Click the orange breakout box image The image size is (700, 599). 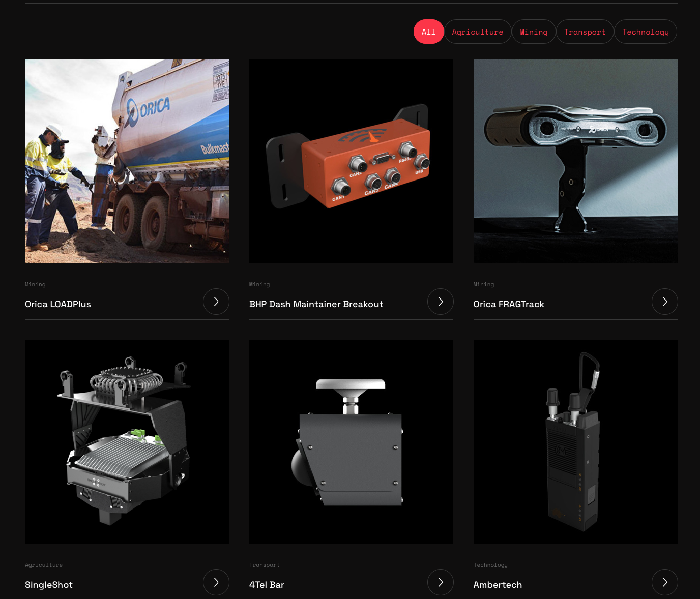[351, 161]
